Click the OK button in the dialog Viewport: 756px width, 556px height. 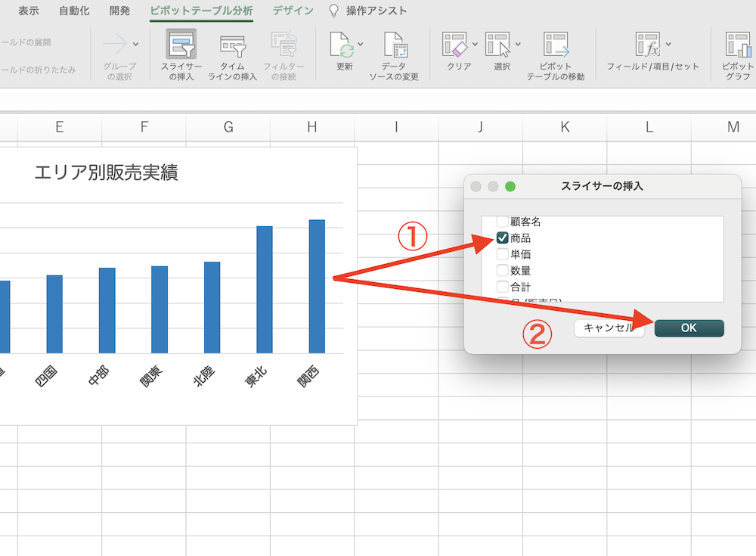tap(689, 328)
